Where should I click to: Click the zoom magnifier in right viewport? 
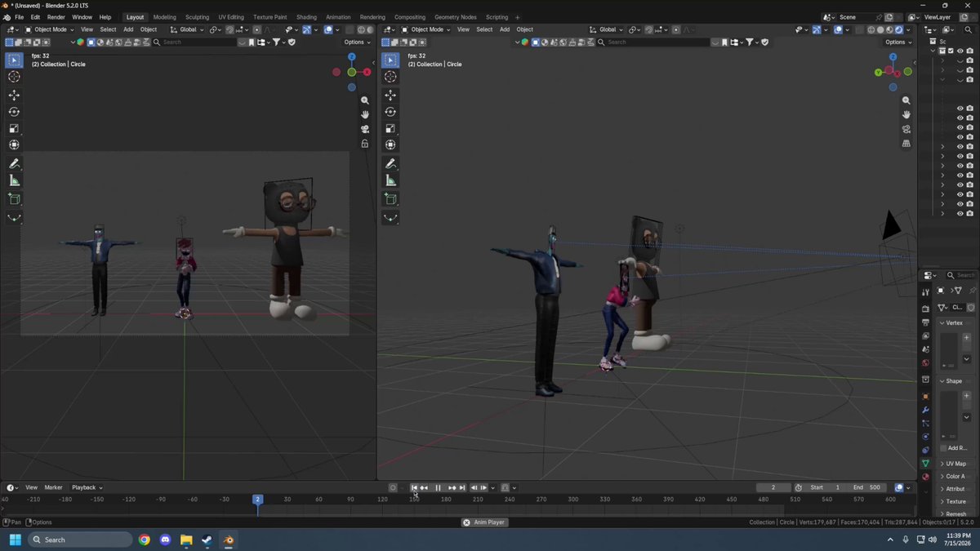(x=906, y=100)
